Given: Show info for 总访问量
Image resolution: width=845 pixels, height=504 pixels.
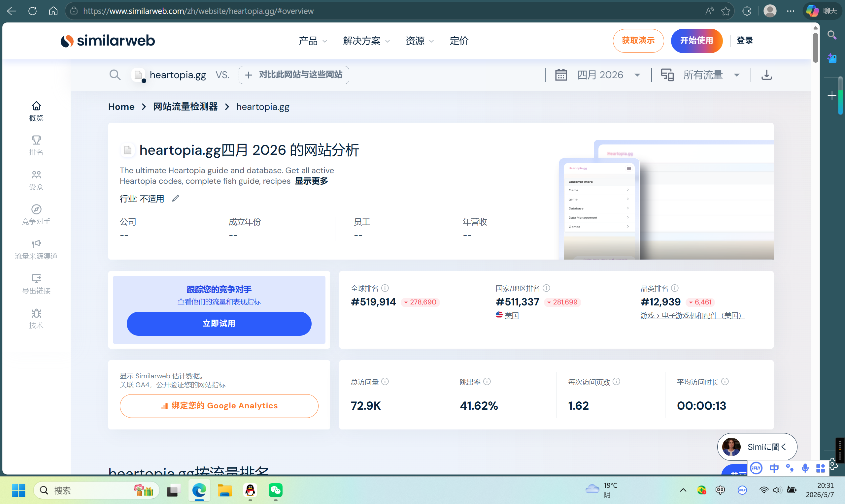Looking at the screenshot, I should tap(385, 381).
